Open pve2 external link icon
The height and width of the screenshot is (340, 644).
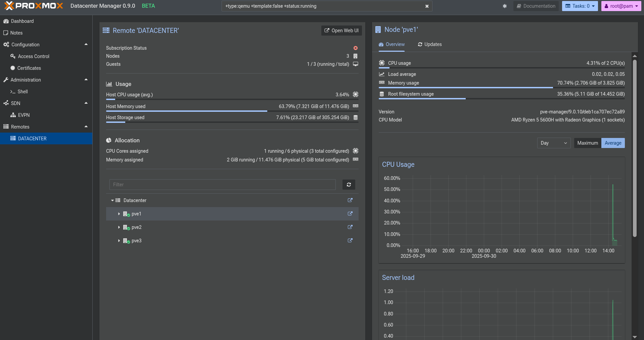[350, 227]
